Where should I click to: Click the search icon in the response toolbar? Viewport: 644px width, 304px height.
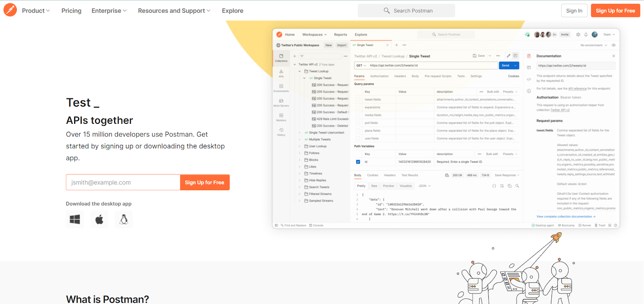(517, 186)
